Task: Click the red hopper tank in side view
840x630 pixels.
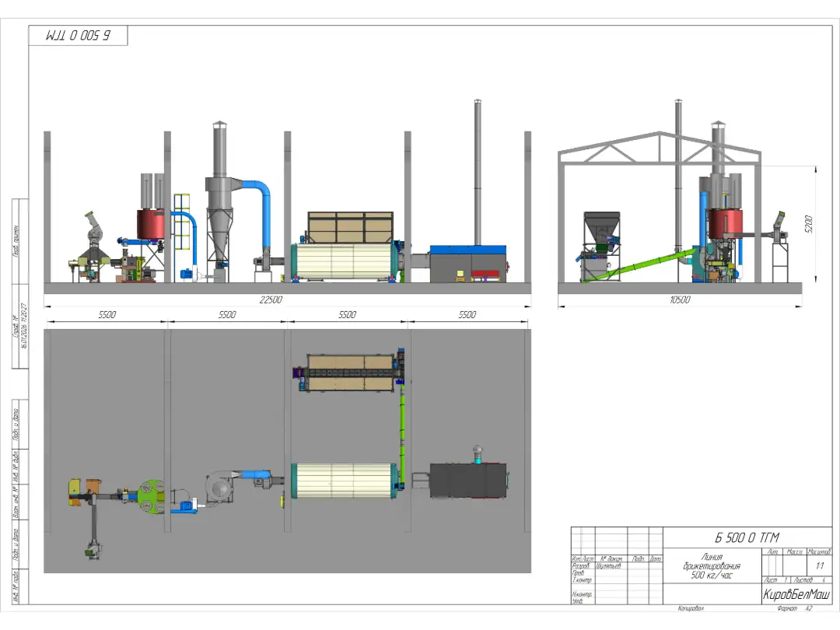Action: coord(151,224)
